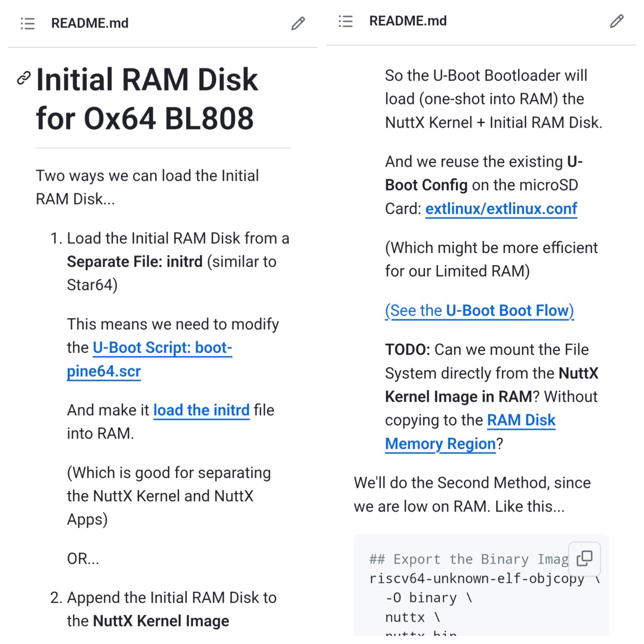Click the bold "TODO:" text
The image size is (644, 644).
tap(407, 350)
